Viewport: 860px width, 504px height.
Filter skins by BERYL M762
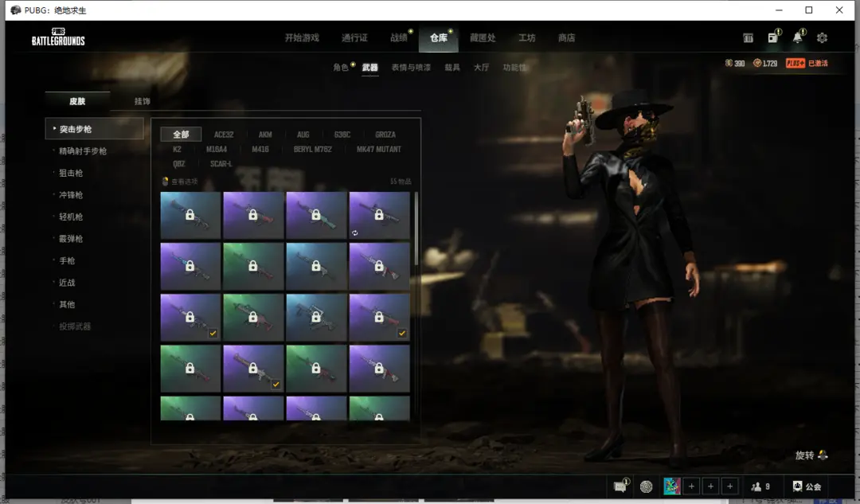313,149
